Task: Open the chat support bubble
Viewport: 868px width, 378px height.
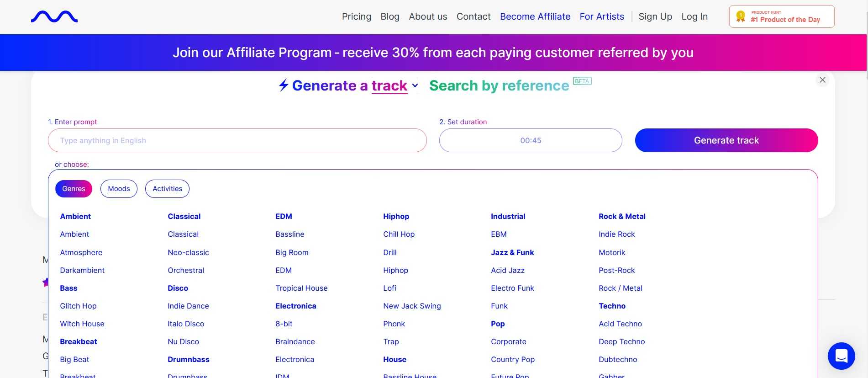Action: click(841, 356)
